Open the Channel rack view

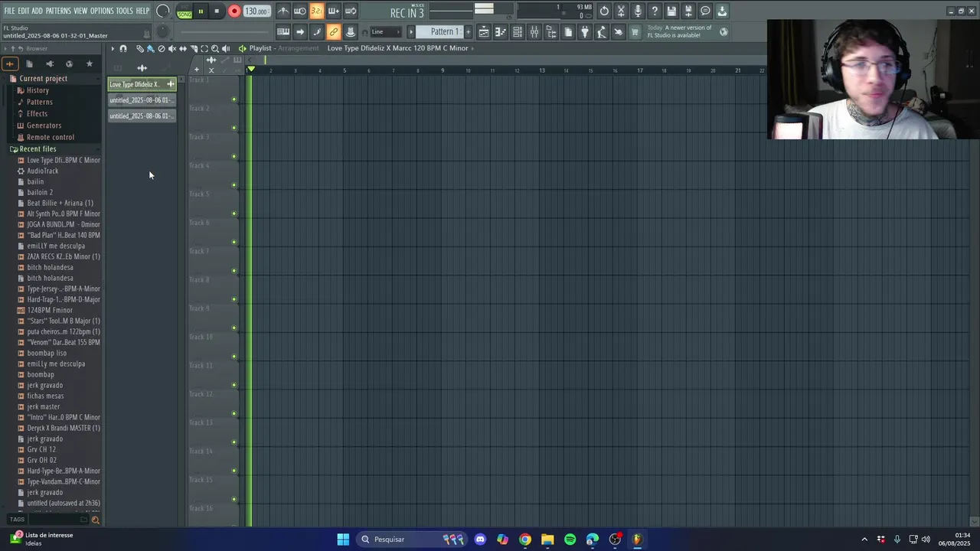pos(518,31)
